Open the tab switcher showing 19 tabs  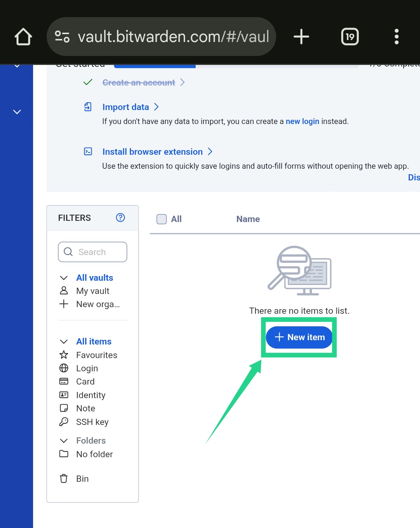tap(350, 37)
